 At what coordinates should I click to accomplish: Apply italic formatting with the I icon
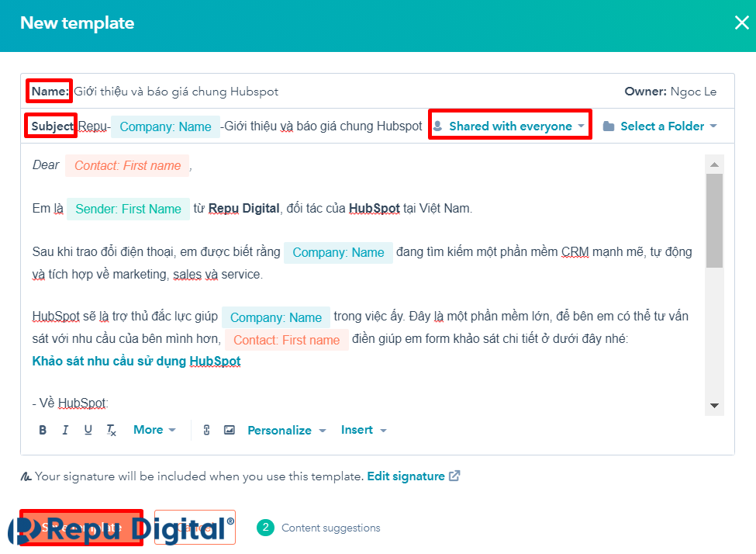point(65,430)
